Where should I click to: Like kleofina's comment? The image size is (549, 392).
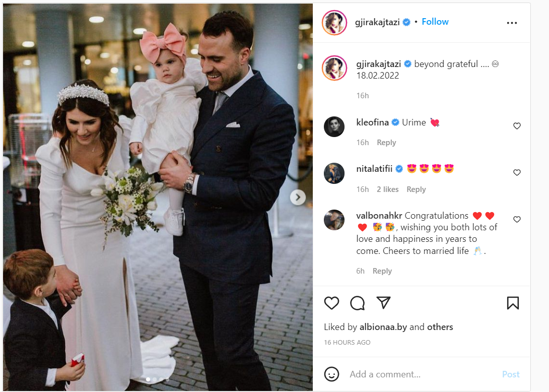pyautogui.click(x=517, y=126)
